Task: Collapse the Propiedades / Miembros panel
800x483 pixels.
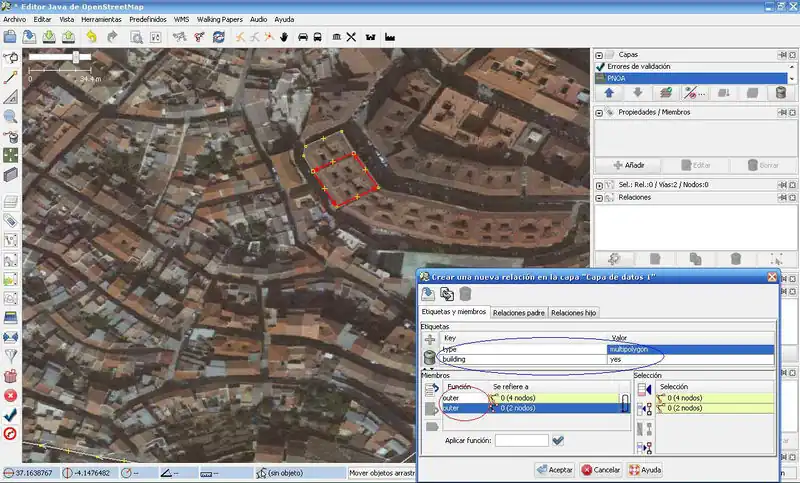Action: [600, 113]
